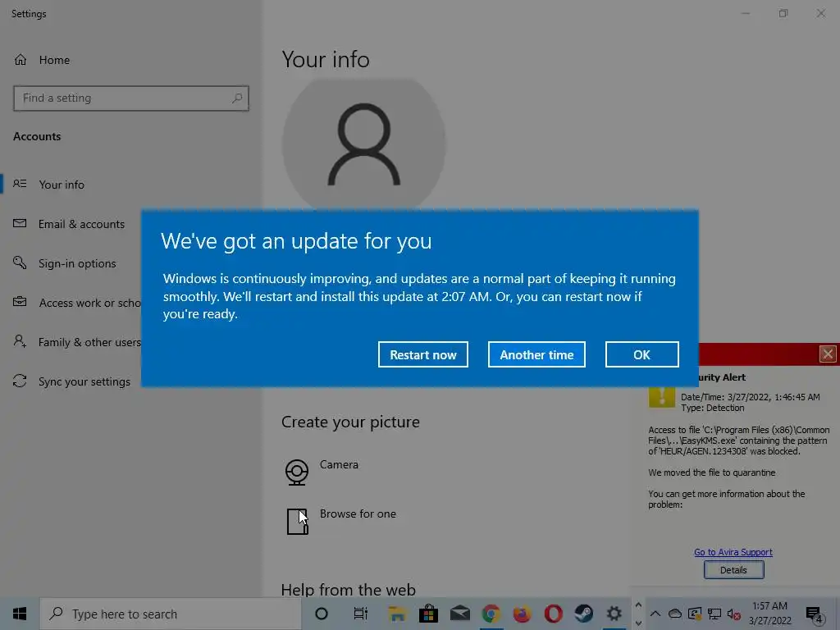Click the Home house icon
Viewport: 840px width, 630px height.
point(21,59)
